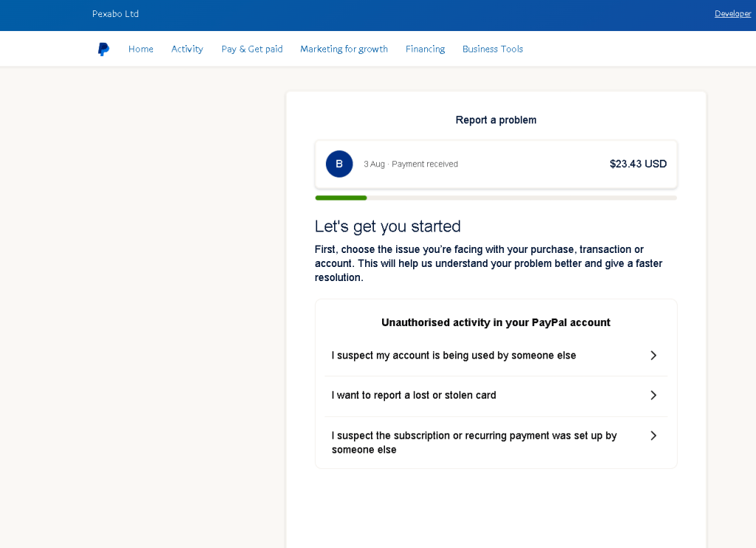
Task: Expand chevron for subscription or recurring payment option
Action: tap(653, 436)
